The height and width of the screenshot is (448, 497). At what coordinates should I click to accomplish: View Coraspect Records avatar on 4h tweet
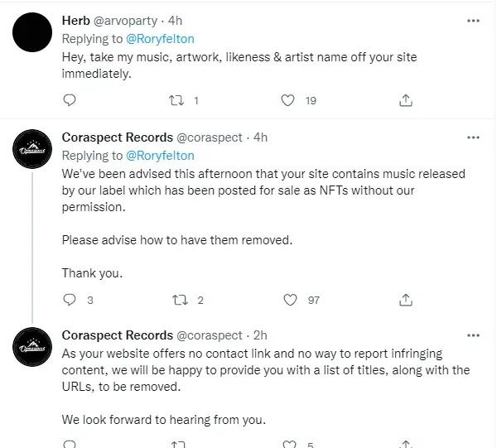coord(32,149)
